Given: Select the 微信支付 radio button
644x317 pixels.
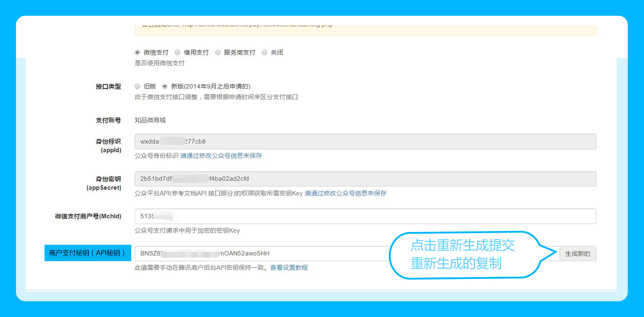Looking at the screenshot, I should 137,53.
